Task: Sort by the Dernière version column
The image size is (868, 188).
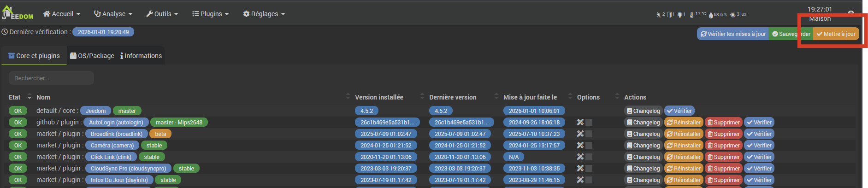Action: [x=453, y=97]
